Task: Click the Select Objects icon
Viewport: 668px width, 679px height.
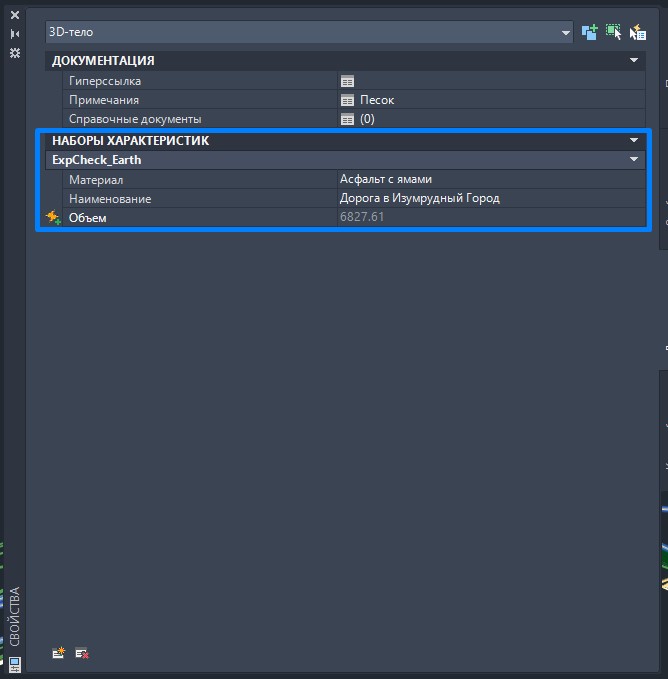Action: pos(613,32)
